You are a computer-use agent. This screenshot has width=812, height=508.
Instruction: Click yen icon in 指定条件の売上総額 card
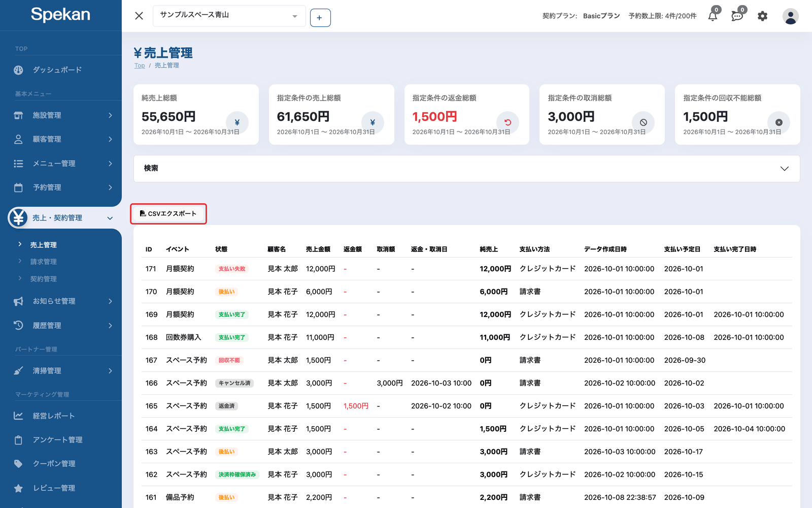point(373,122)
